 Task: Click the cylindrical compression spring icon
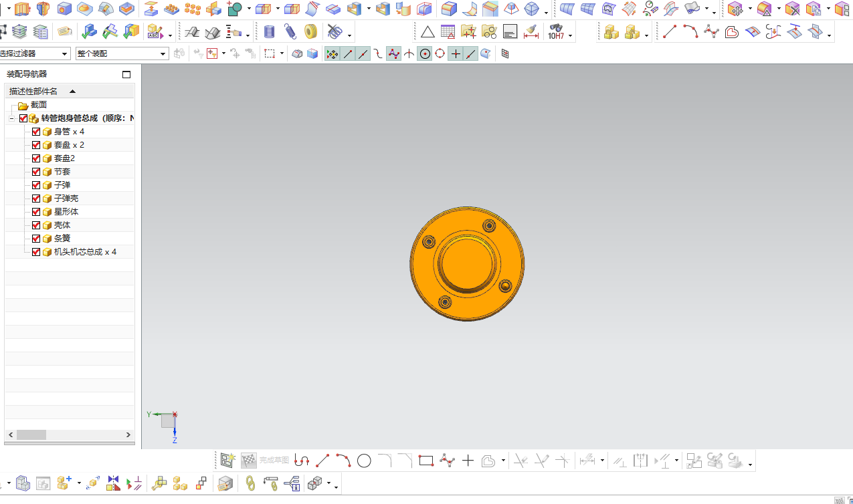click(269, 31)
